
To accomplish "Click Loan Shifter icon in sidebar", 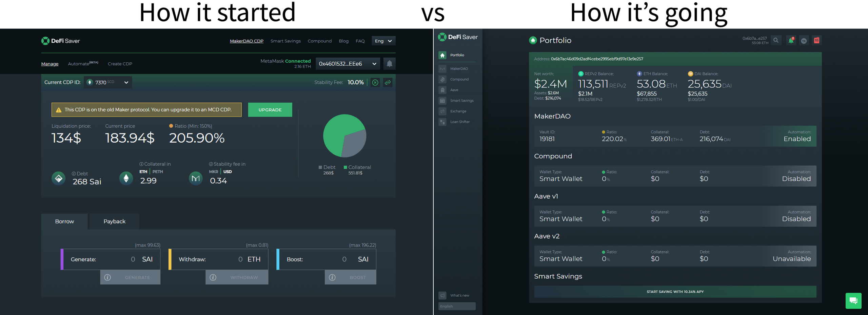I will [x=442, y=122].
